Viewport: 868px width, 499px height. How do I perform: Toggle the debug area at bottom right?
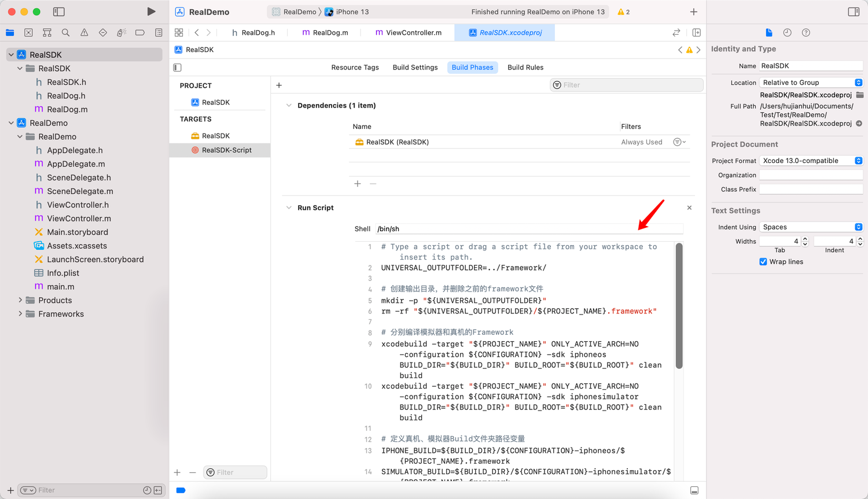(694, 490)
